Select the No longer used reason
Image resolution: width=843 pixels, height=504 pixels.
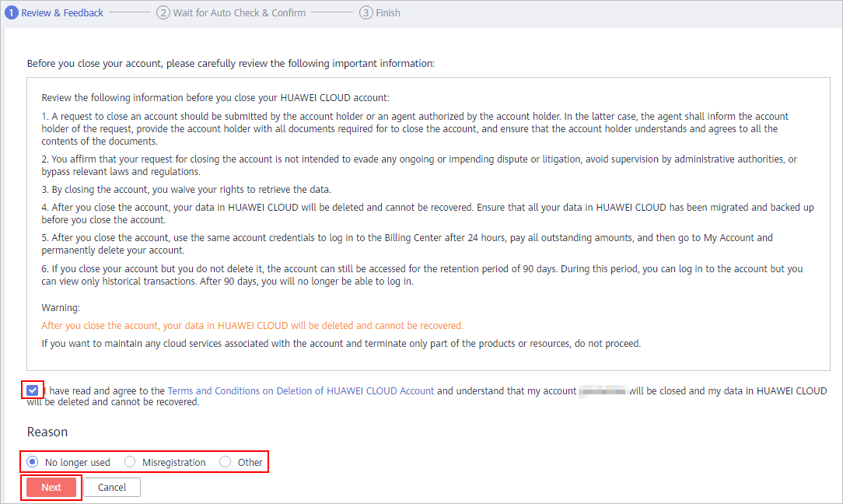pyautogui.click(x=33, y=462)
